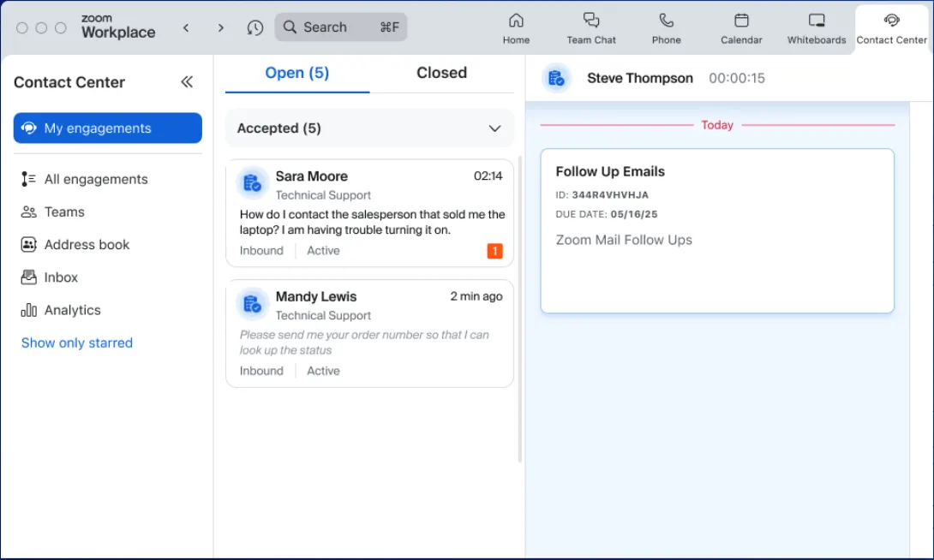Collapse the Accepted (5) section
The height and width of the screenshot is (560, 934).
(x=494, y=128)
